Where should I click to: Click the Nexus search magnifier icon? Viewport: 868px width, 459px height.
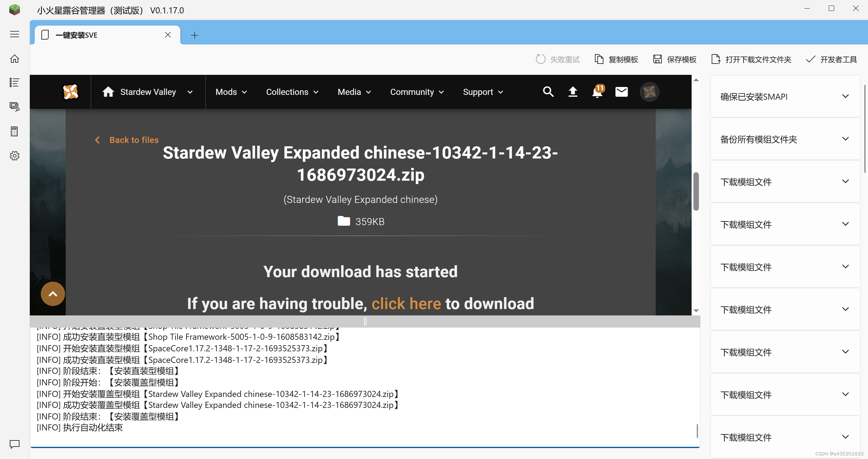click(x=548, y=92)
